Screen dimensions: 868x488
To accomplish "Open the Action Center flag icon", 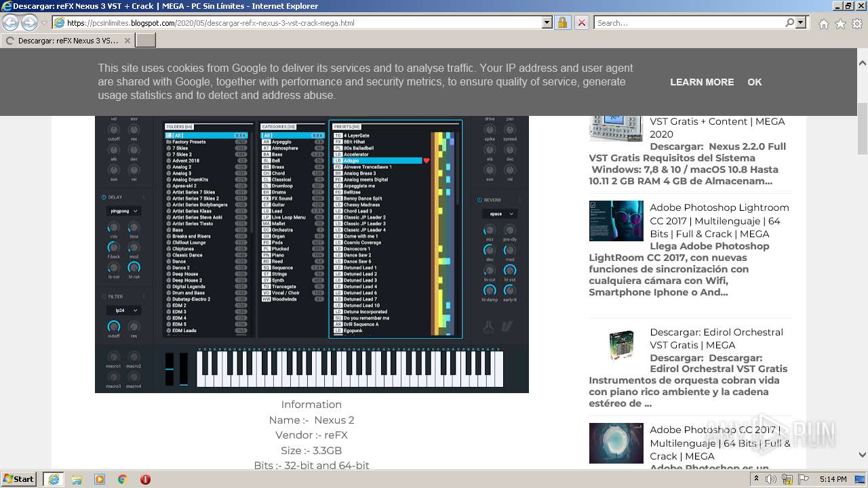I will pyautogui.click(x=804, y=479).
